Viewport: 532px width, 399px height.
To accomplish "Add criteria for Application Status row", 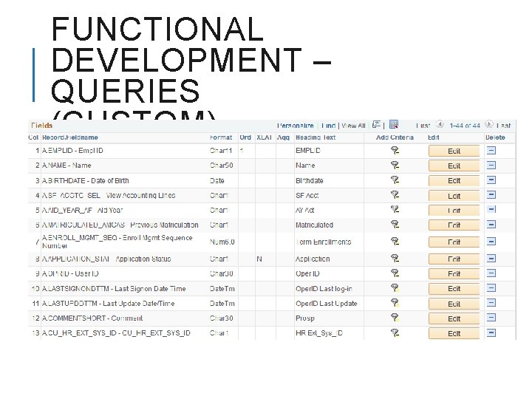I will click(x=395, y=259).
